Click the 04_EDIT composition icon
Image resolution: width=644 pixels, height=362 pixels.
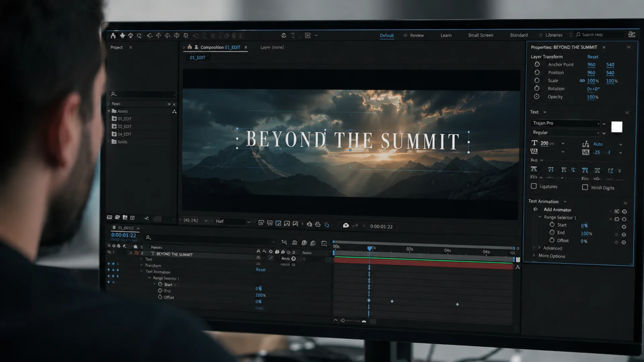[x=114, y=134]
